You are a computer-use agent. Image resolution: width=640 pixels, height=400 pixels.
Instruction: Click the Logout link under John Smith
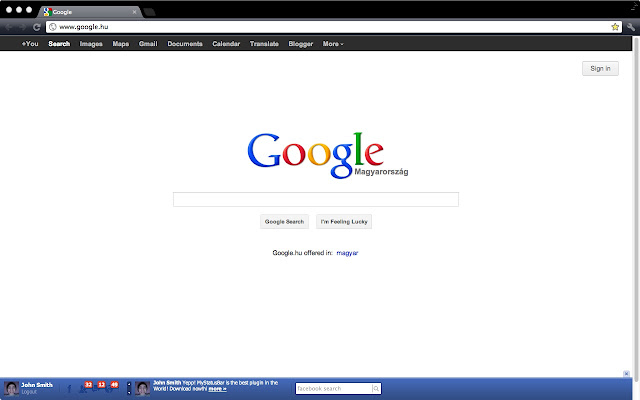coord(29,392)
